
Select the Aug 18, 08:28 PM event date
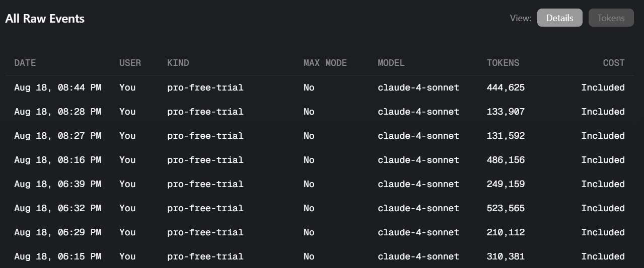point(57,112)
